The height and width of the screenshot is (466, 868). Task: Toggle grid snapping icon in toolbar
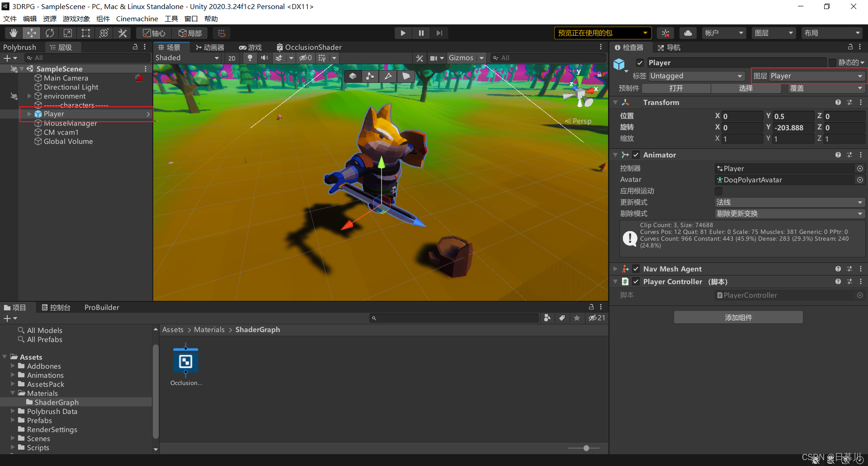(221, 33)
